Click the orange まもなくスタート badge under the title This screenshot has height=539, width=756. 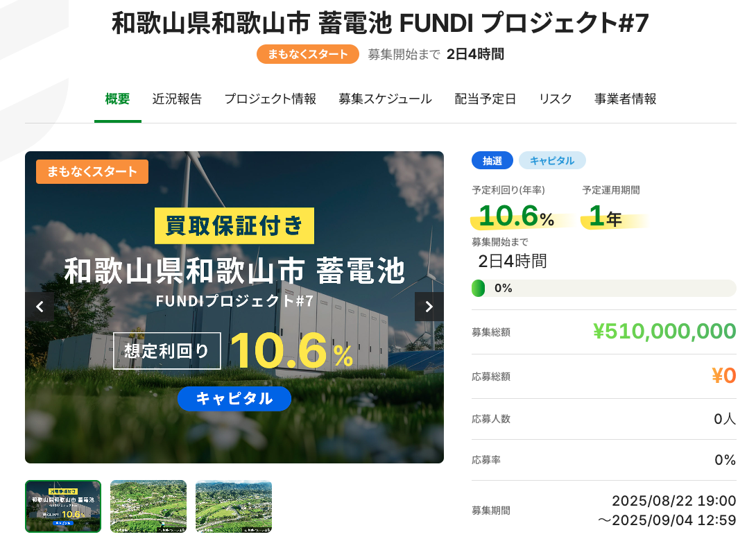pos(308,54)
